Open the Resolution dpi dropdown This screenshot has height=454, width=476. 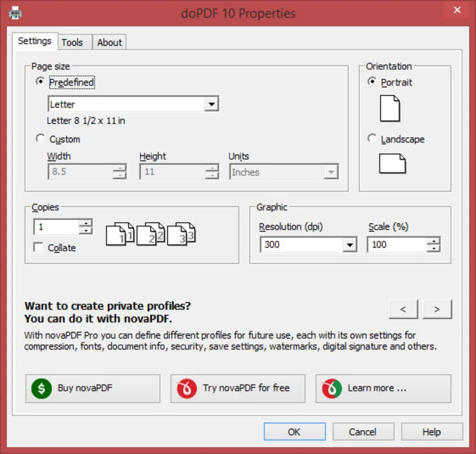click(350, 244)
